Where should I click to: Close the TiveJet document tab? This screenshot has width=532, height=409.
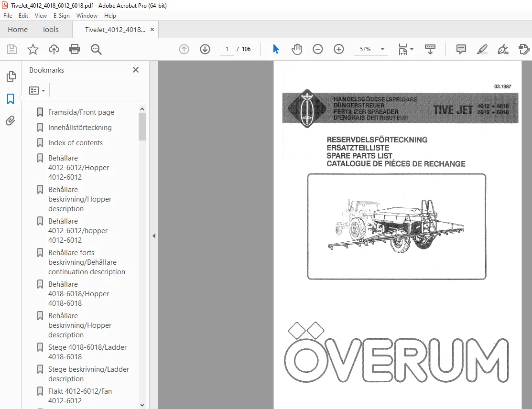[152, 30]
